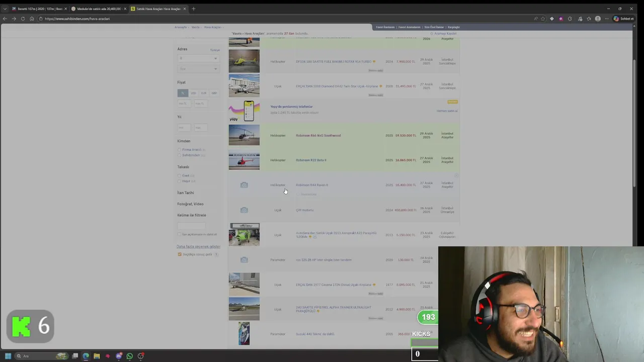Click Yepy yenilenmiş telefonlar ad image
The image size is (644, 362).
point(244,111)
